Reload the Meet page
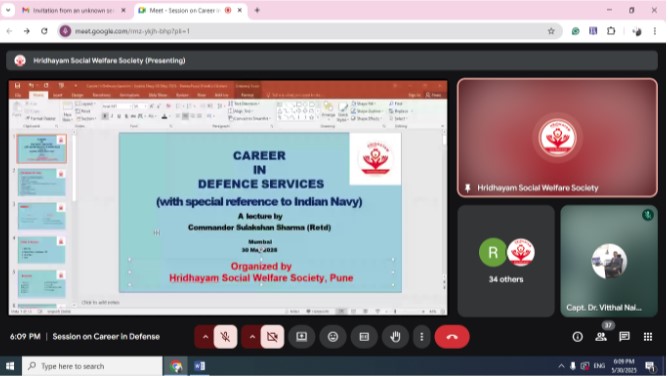This screenshot has height=377, width=668. click(44, 31)
